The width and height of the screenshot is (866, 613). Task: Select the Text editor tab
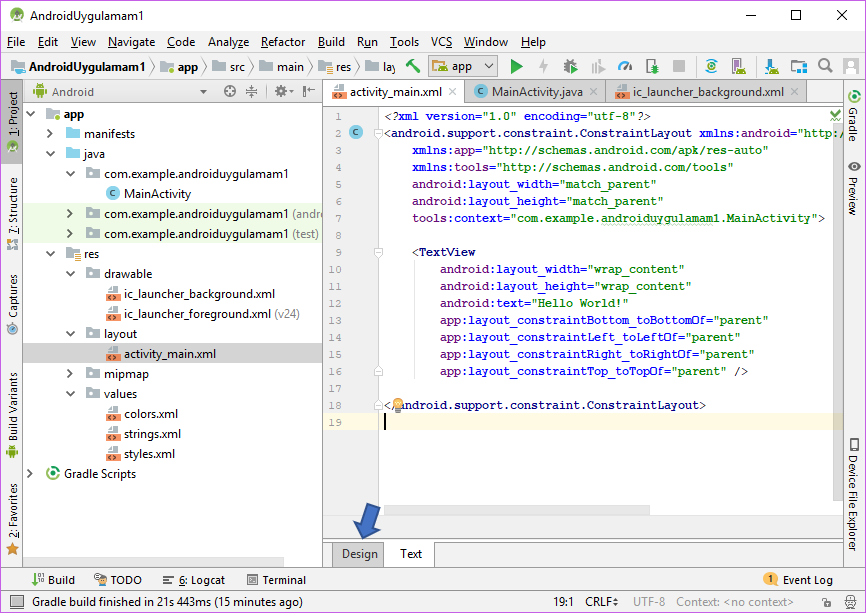[x=410, y=554]
